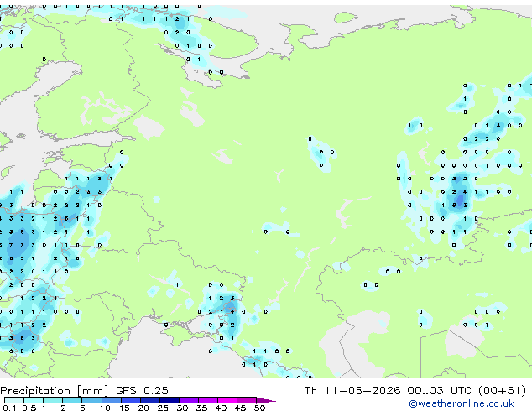Pick the 25–30 mm navy legend swatch
This screenshot has width=532, height=411.
169,400
